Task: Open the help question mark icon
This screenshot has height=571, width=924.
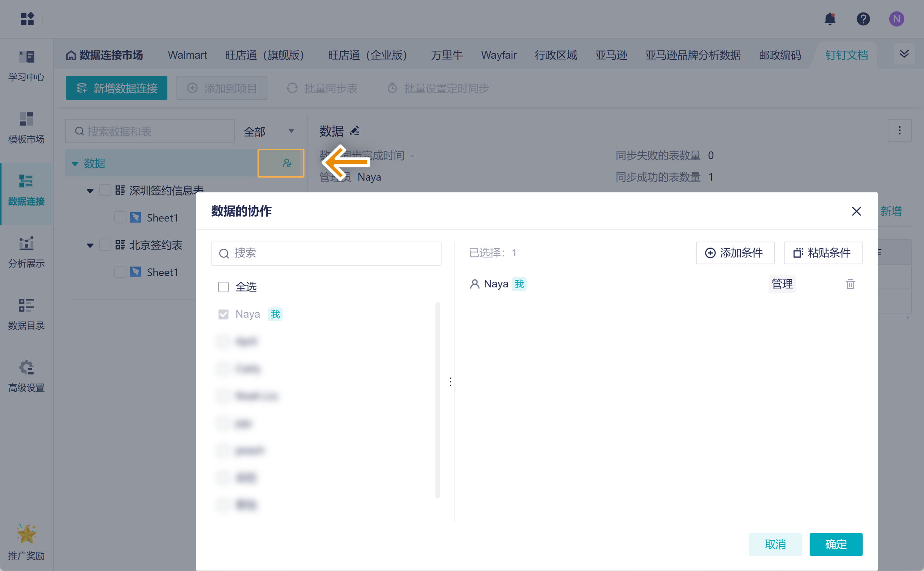Action: pyautogui.click(x=863, y=19)
